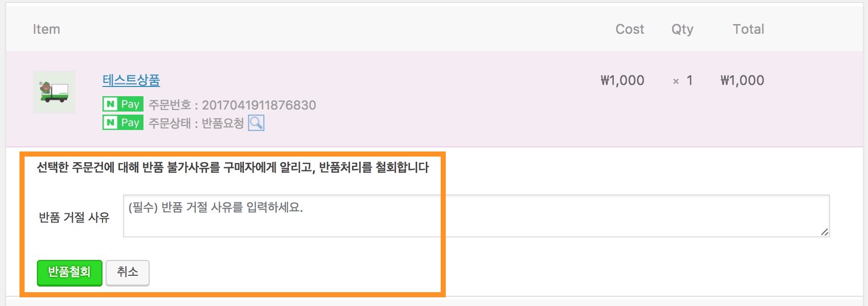Focus the 반품 거절 사유 text area

coord(477,216)
